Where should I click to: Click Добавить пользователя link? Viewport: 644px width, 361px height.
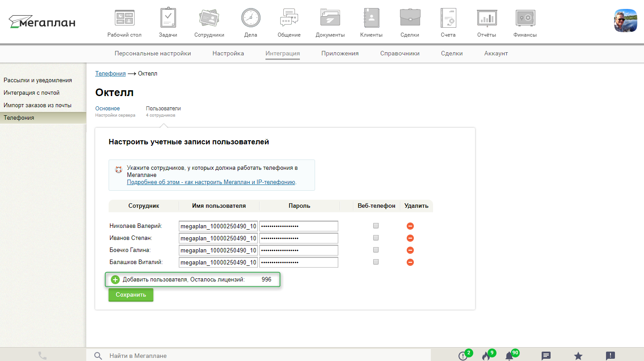tap(155, 280)
